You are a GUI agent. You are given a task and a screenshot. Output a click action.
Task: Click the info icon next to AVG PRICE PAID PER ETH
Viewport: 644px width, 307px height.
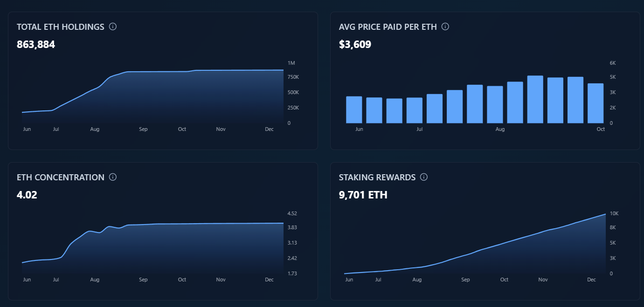click(x=445, y=27)
